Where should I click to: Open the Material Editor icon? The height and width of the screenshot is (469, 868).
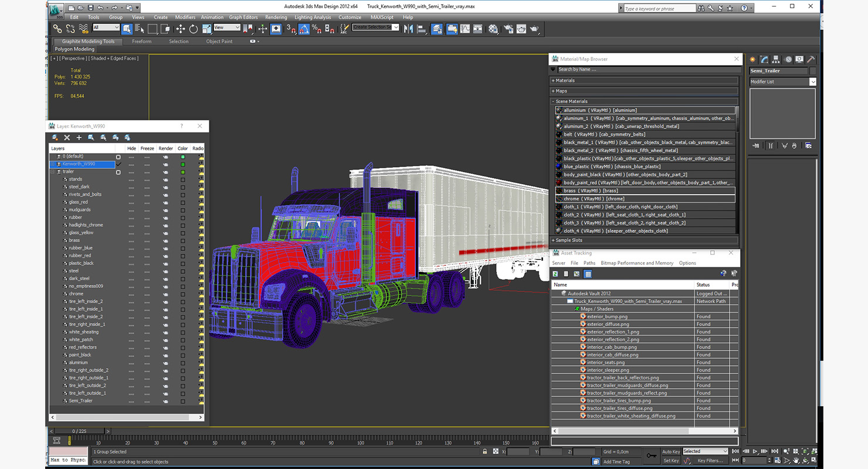point(493,29)
